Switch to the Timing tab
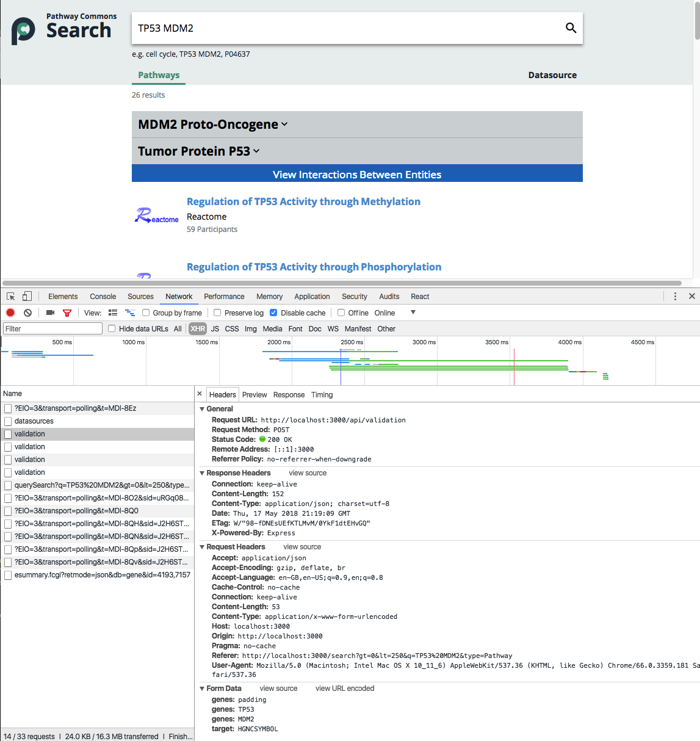This screenshot has width=700, height=741. [x=322, y=395]
